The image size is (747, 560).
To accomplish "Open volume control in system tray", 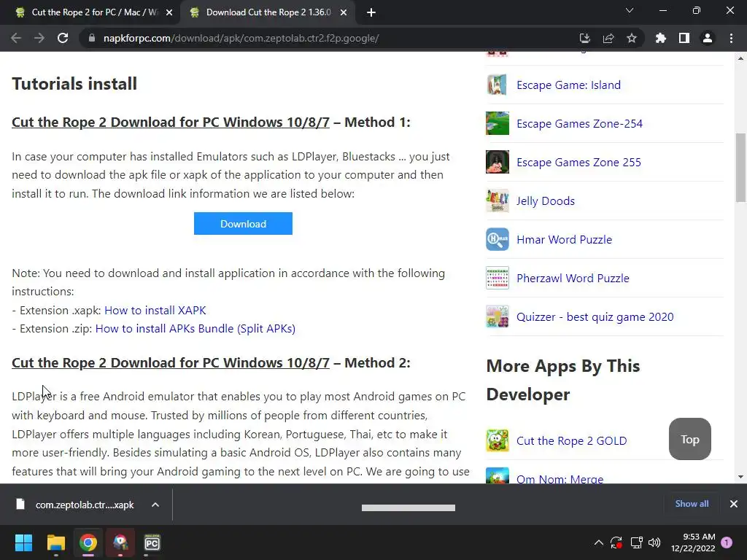I will pyautogui.click(x=654, y=542).
